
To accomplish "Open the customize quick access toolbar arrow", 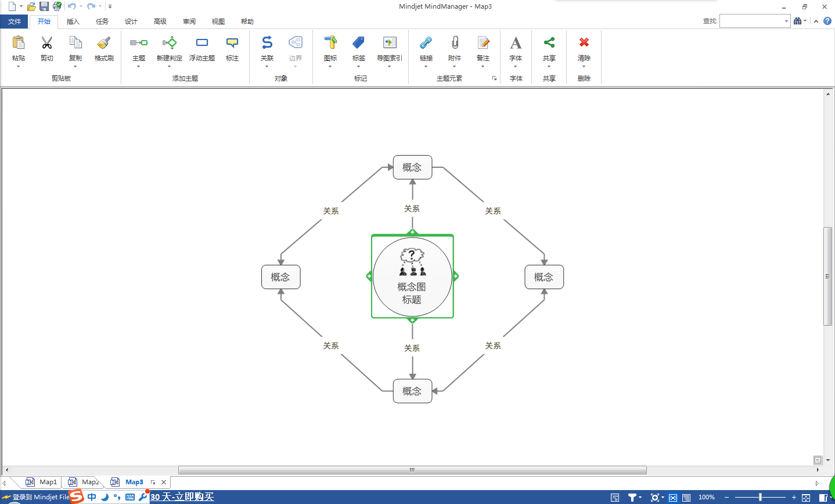I will [x=110, y=6].
